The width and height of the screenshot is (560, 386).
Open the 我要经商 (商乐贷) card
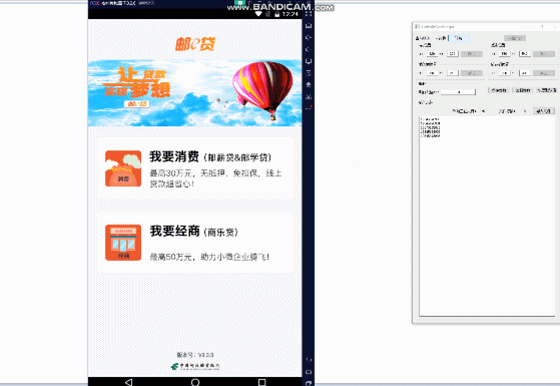click(195, 242)
